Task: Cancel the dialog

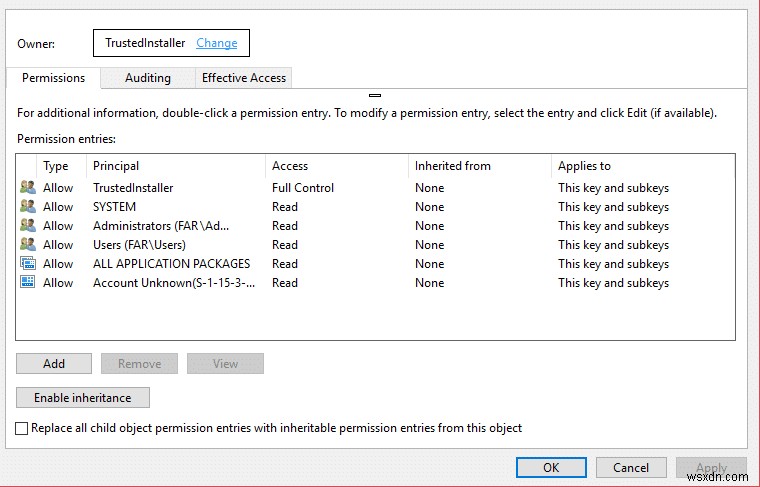Action: click(x=631, y=467)
